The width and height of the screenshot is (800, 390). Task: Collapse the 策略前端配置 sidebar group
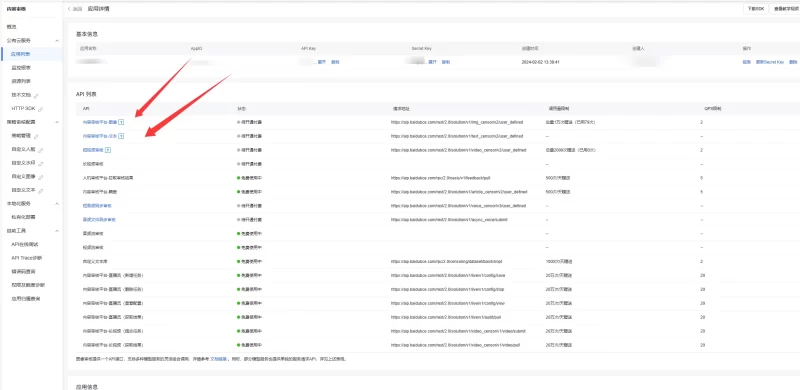coord(57,122)
